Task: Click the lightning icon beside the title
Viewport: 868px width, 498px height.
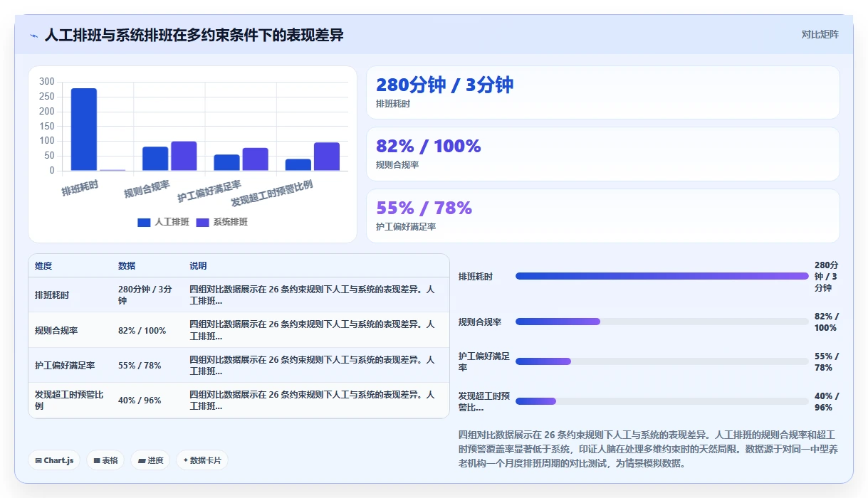Action: click(x=34, y=35)
